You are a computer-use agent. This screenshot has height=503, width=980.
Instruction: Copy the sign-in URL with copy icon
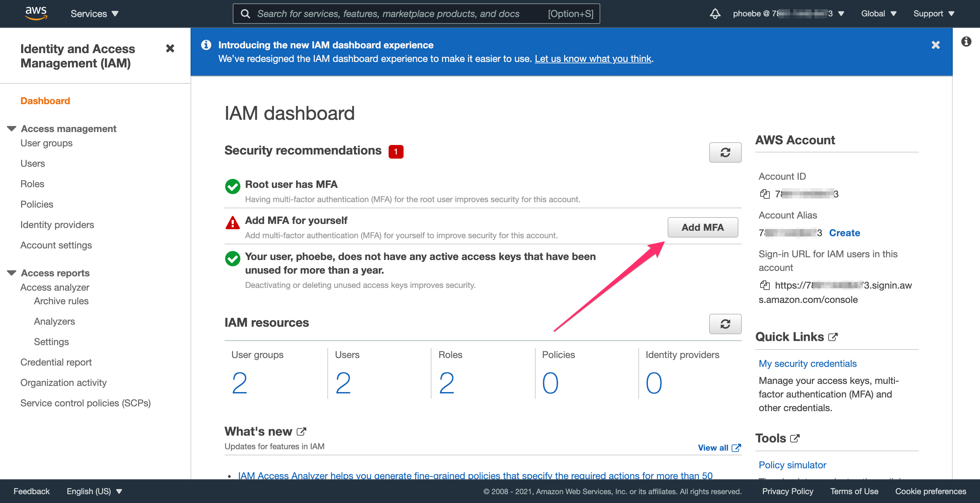tap(764, 285)
